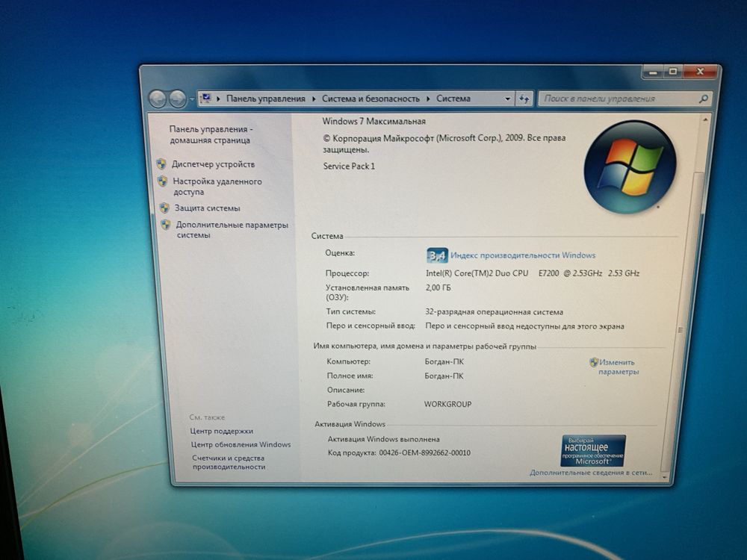Click the shield icon beside Настройка удаленного доступа
The image size is (747, 560).
(x=162, y=181)
